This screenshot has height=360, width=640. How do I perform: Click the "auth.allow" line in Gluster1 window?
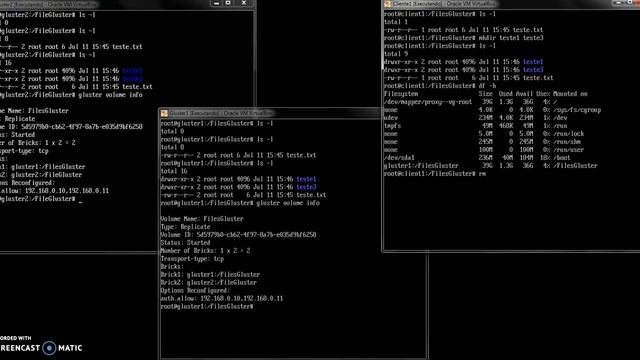click(222, 299)
